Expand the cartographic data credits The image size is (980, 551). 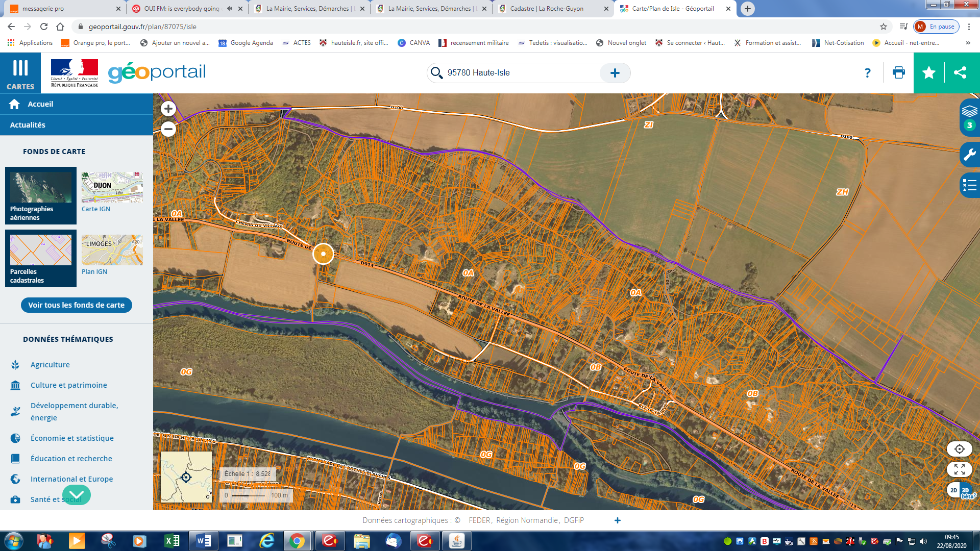click(618, 520)
